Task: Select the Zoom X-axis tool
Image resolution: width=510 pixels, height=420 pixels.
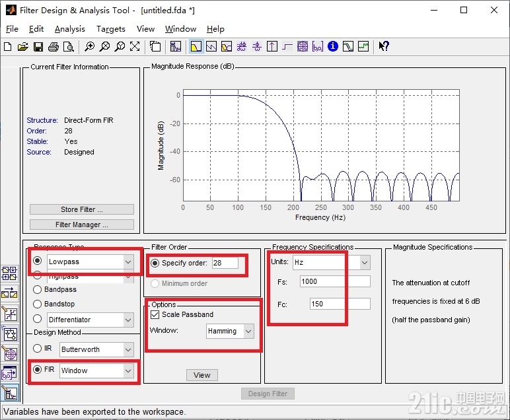Action: pos(104,46)
